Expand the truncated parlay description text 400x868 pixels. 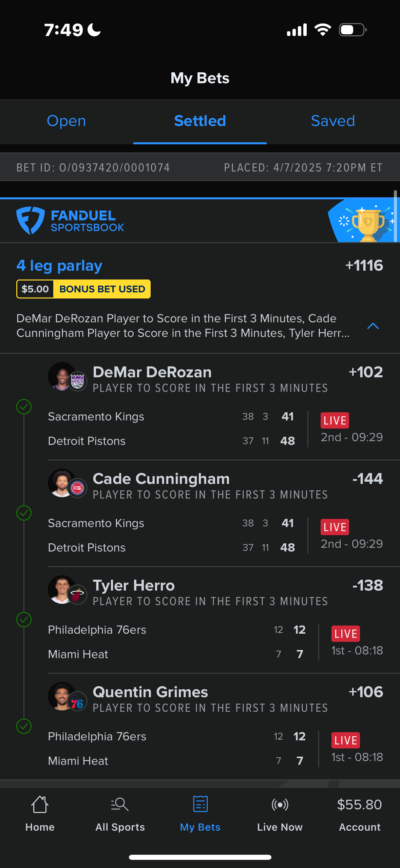click(x=183, y=326)
